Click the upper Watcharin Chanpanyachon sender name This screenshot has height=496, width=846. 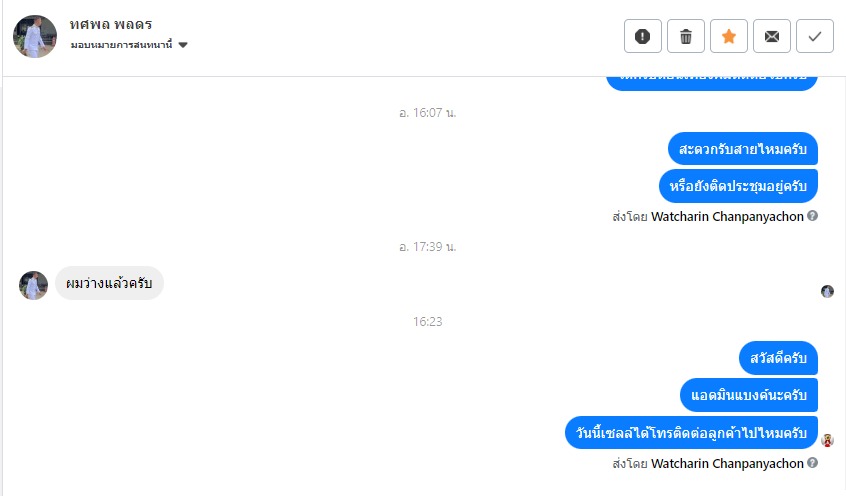[727, 216]
